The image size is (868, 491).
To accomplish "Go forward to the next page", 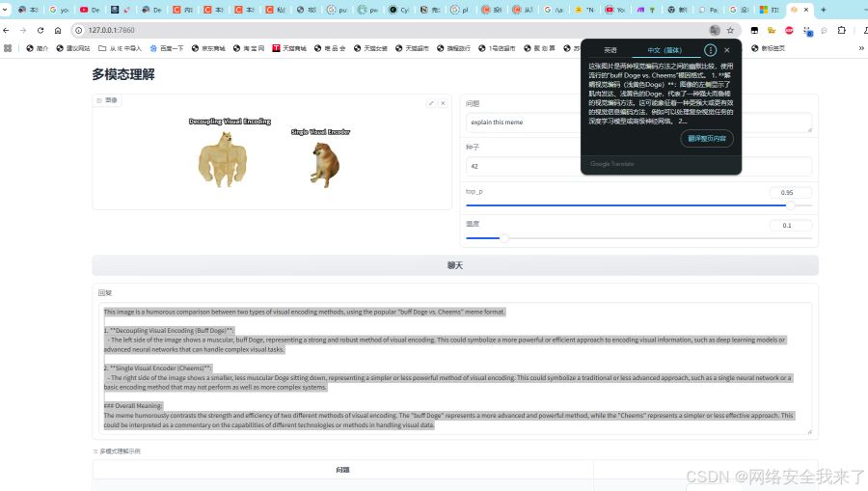I will [23, 31].
